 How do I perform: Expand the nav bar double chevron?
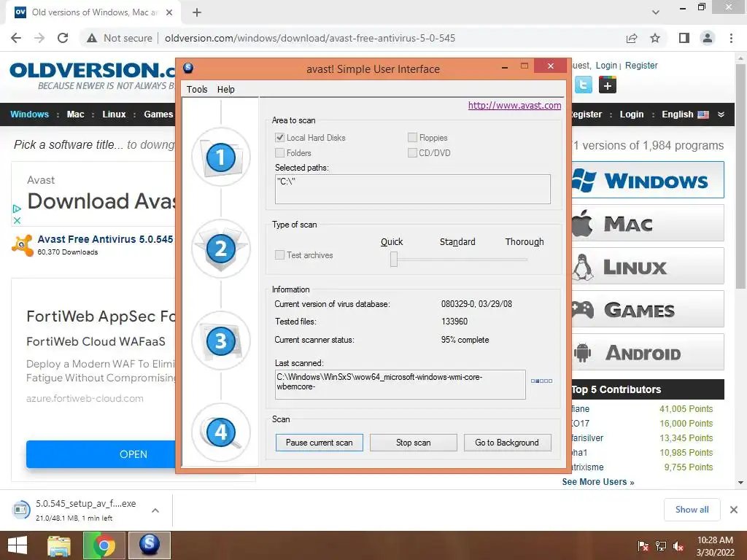point(721,114)
